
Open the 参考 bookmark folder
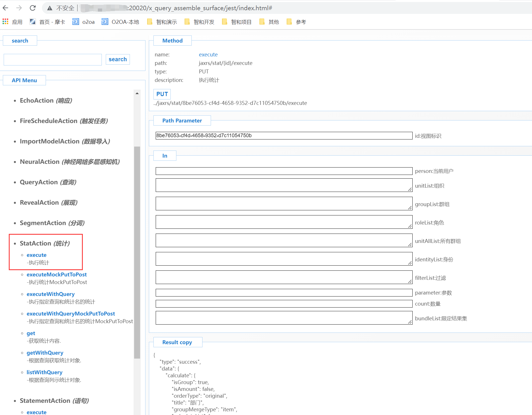point(296,22)
